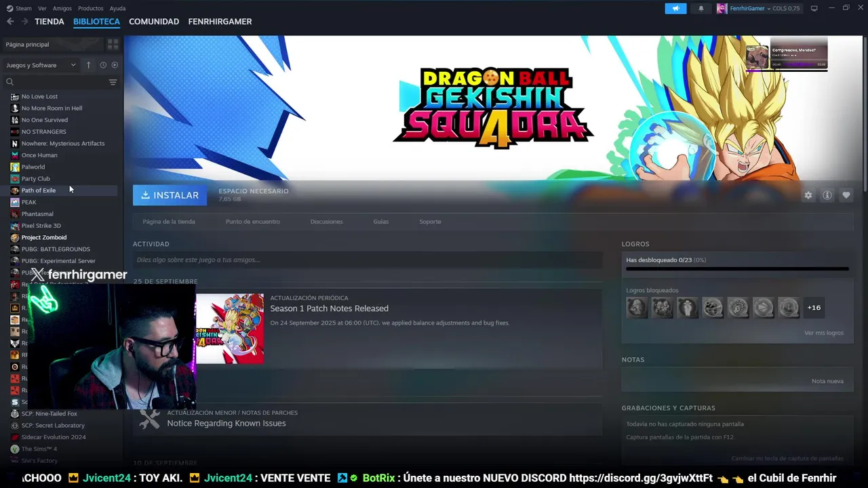Expand the FenrhirGamer account dropdown
The image size is (868, 488).
coord(750,8)
